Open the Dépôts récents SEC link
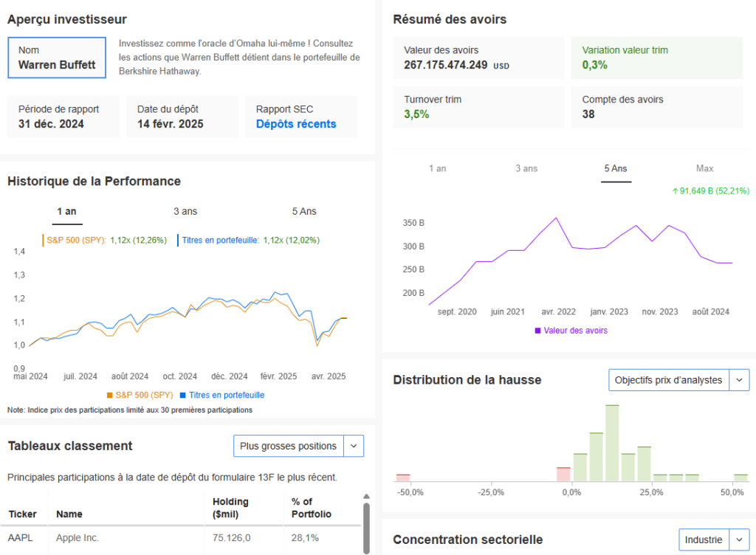 pyautogui.click(x=296, y=124)
